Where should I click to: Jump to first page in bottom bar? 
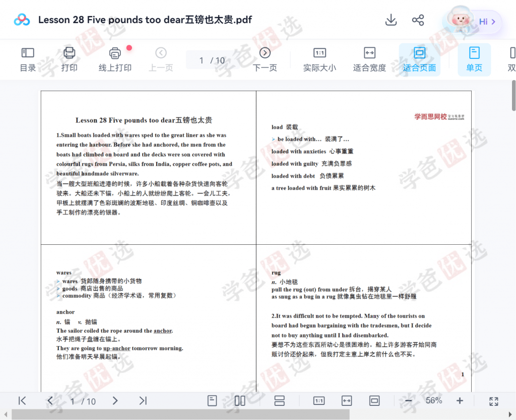tap(22, 400)
